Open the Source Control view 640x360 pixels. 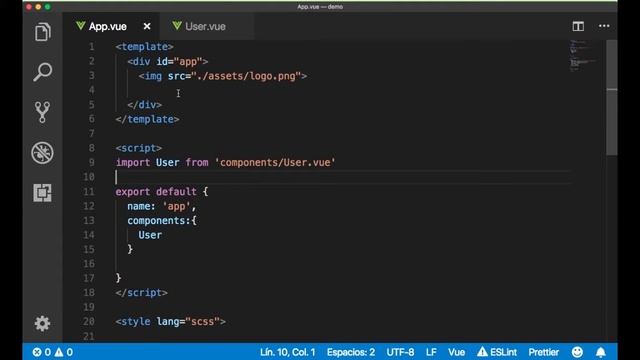[42, 112]
